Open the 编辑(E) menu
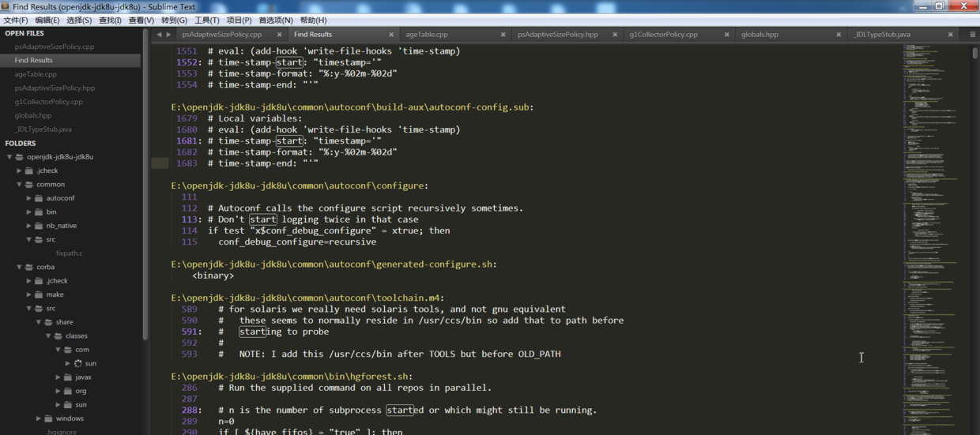The image size is (980, 435). click(47, 20)
